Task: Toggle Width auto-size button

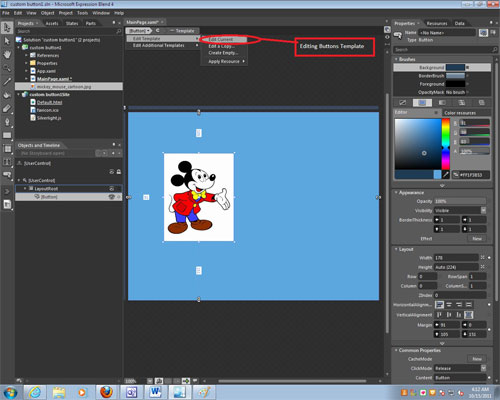Action: click(482, 257)
